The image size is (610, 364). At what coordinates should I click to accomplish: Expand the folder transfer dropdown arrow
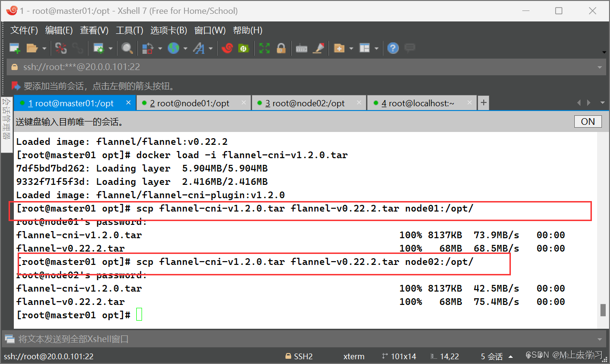point(351,48)
